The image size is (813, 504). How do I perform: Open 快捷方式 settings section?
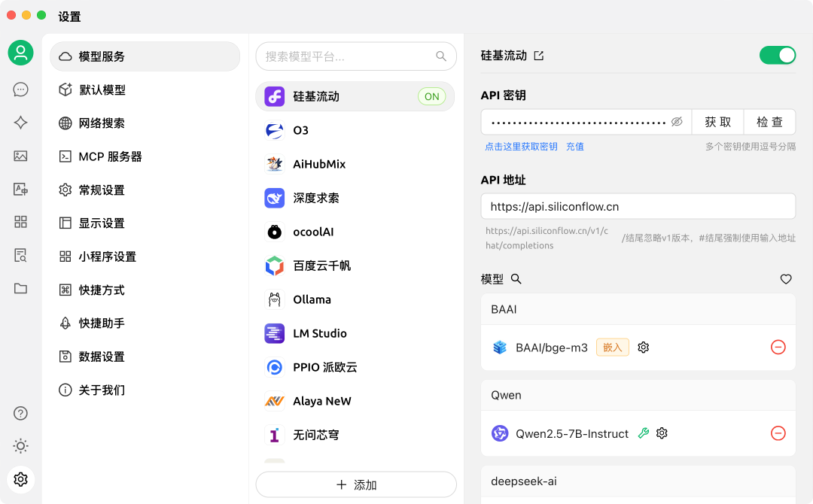[145, 290]
